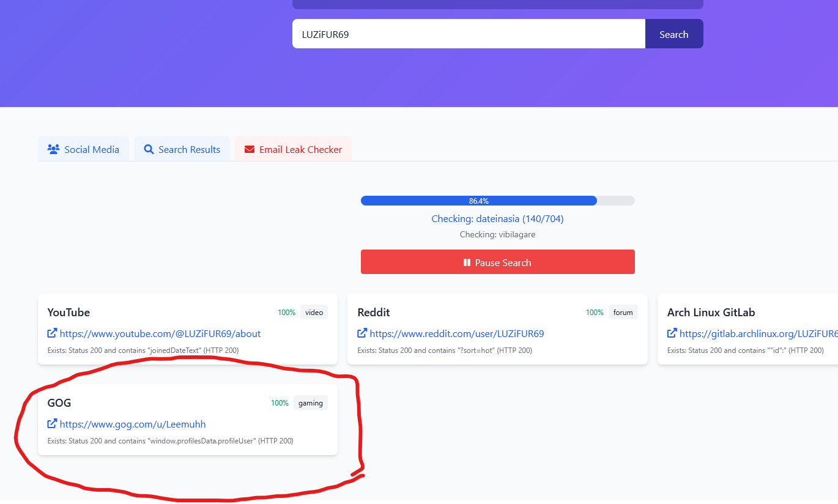Viewport: 838px width, 504px height.
Task: Click the magnifier icon on Search Results tab
Action: point(149,149)
